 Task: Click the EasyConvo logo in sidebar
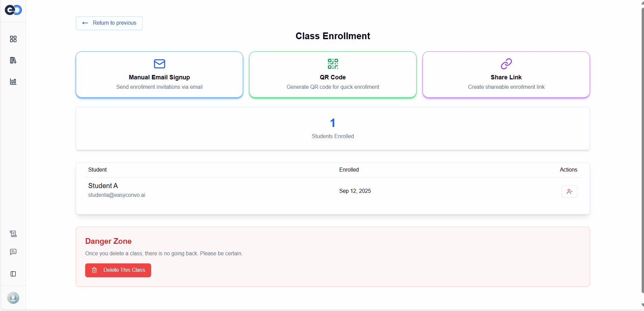click(x=13, y=10)
